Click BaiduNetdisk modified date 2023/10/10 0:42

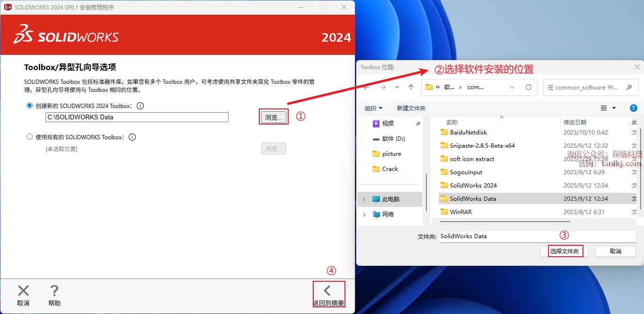(x=586, y=132)
